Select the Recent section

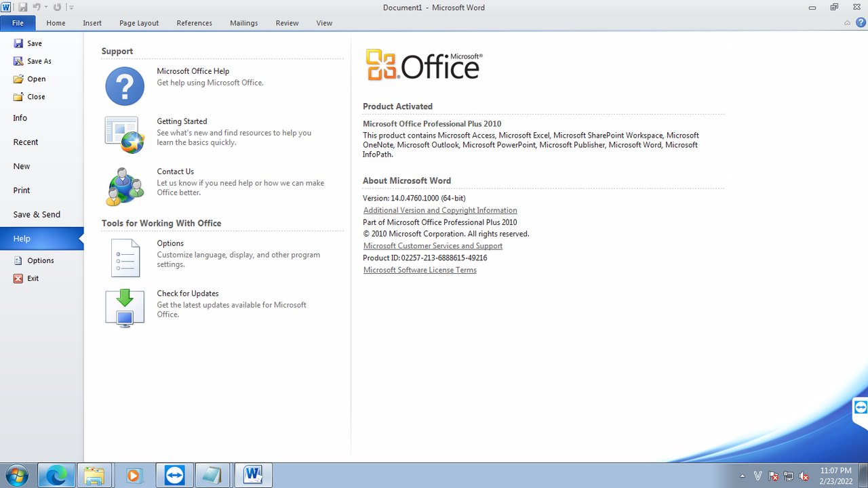41,142
